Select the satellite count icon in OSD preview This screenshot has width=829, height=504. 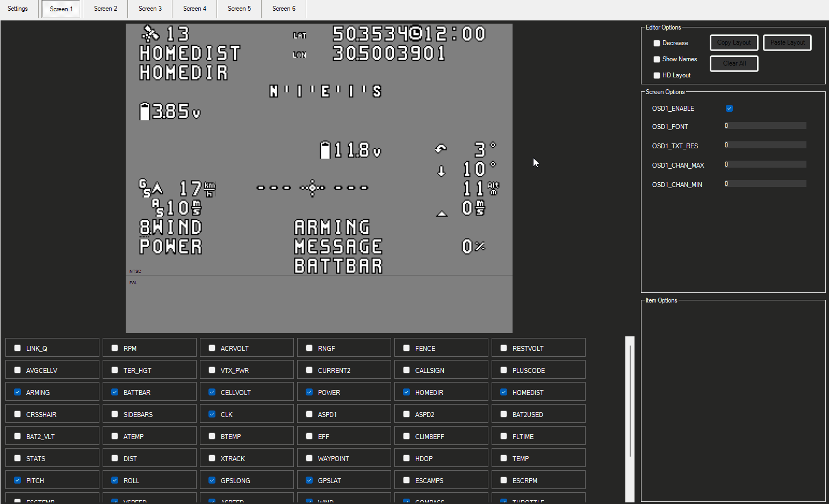[x=150, y=34]
